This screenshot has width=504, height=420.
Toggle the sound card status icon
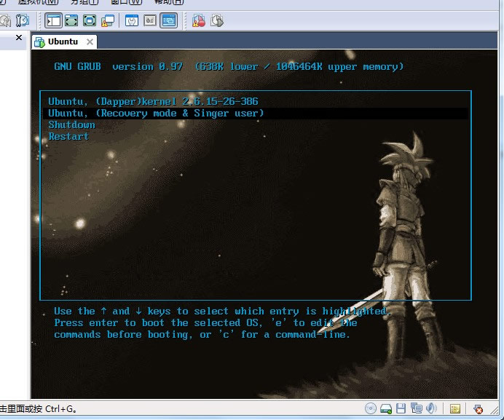pyautogui.click(x=431, y=409)
